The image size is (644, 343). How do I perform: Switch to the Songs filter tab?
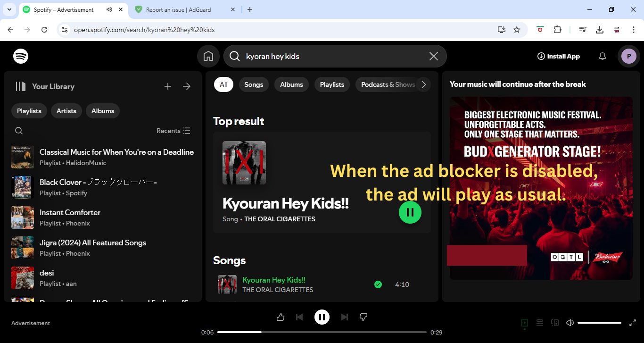(x=254, y=84)
